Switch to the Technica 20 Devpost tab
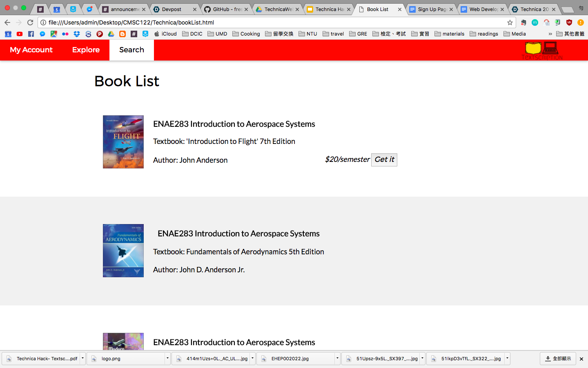The width and height of the screenshot is (588, 368). [534, 9]
